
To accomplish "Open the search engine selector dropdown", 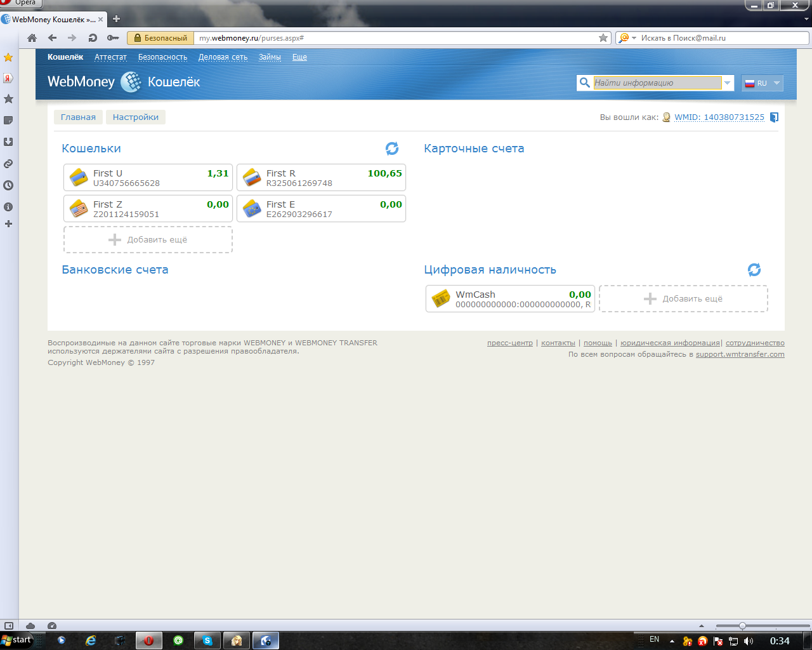I will [627, 38].
